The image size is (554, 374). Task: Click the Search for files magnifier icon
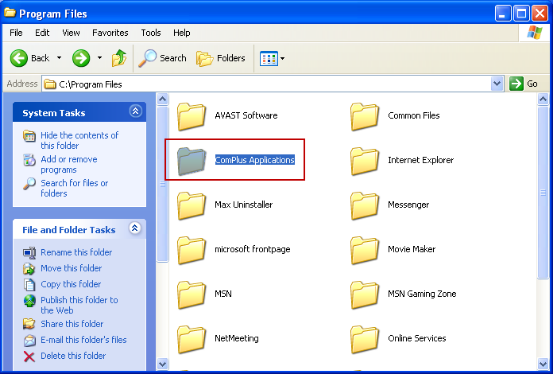coord(29,184)
